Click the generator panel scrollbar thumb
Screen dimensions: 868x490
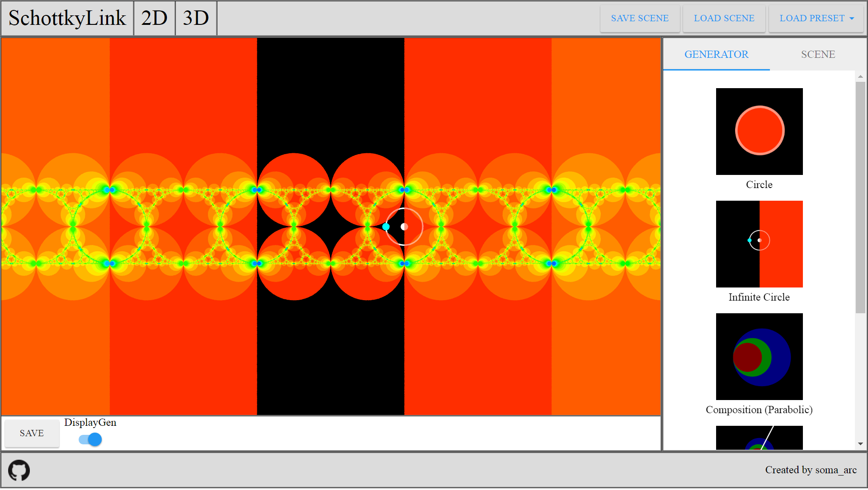(860, 197)
